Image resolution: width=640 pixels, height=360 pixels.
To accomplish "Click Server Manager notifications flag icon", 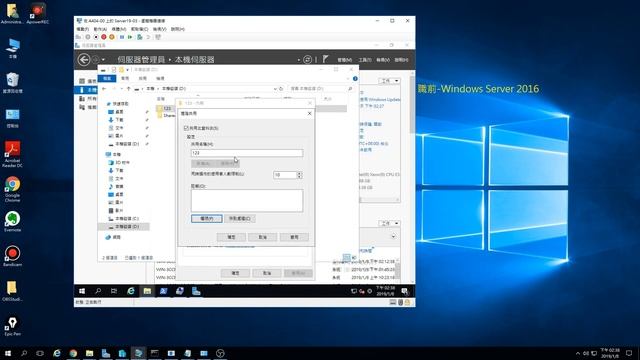I will point(325,59).
